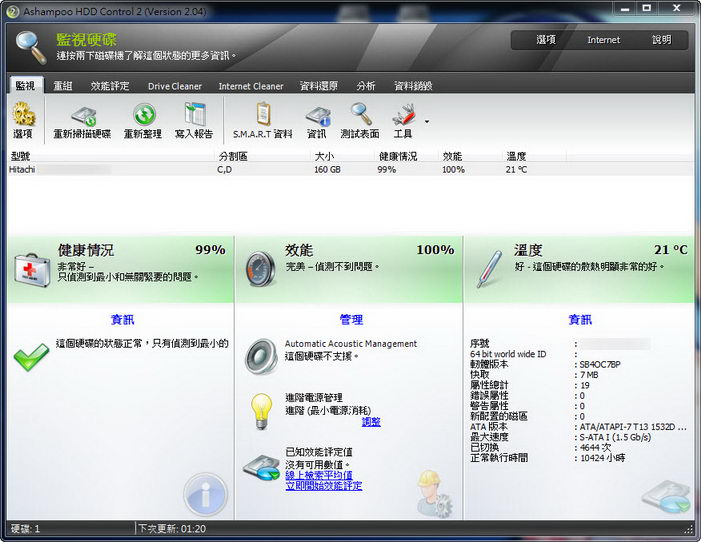The width and height of the screenshot is (701, 542).
Task: Select the 效能評定 benchmark tab
Action: click(x=110, y=87)
